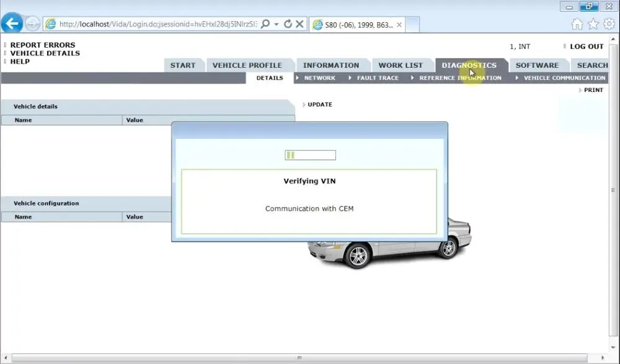This screenshot has width=620, height=364.
Task: Click the browser forward arrow button
Action: 32,24
